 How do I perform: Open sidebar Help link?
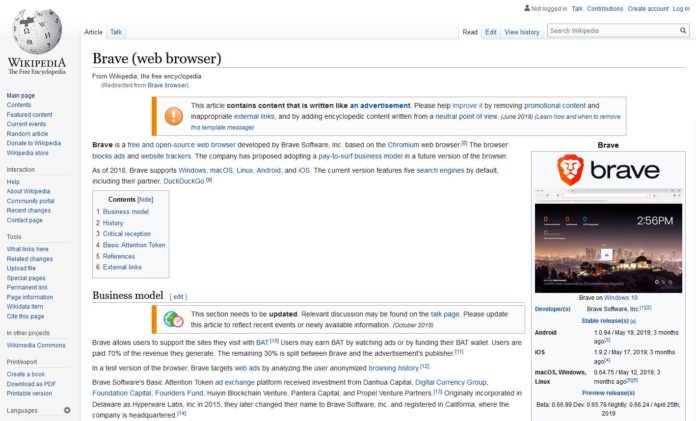[x=13, y=182]
